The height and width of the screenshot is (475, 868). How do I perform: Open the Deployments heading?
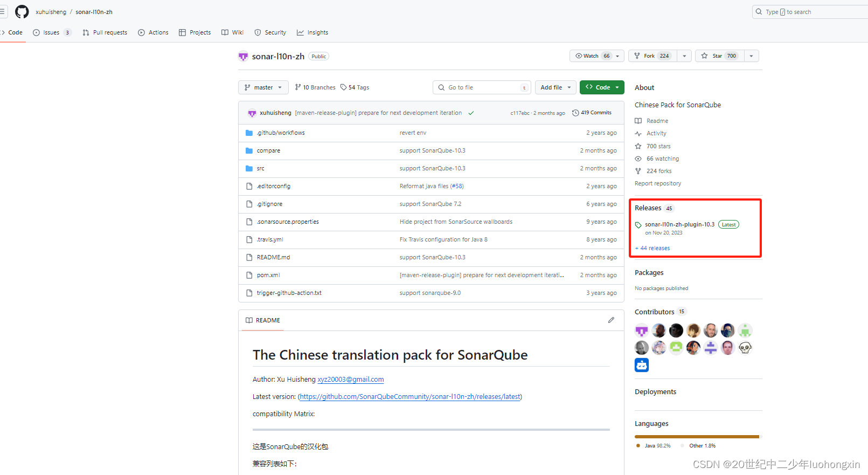pos(655,392)
